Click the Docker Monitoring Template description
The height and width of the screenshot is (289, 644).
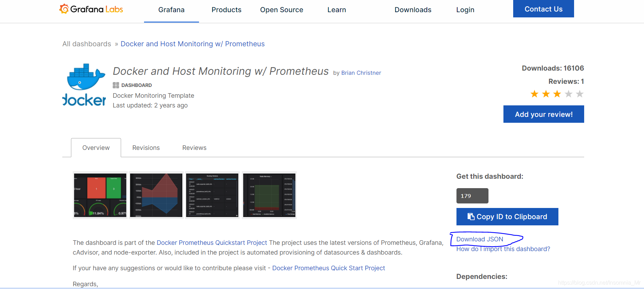coord(153,96)
